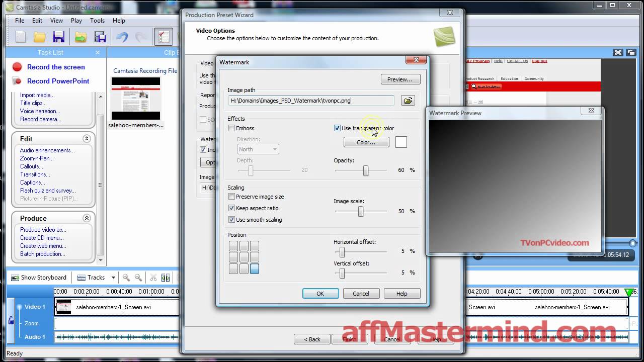
Task: Click the Save Project floppy icon
Action: (x=59, y=37)
